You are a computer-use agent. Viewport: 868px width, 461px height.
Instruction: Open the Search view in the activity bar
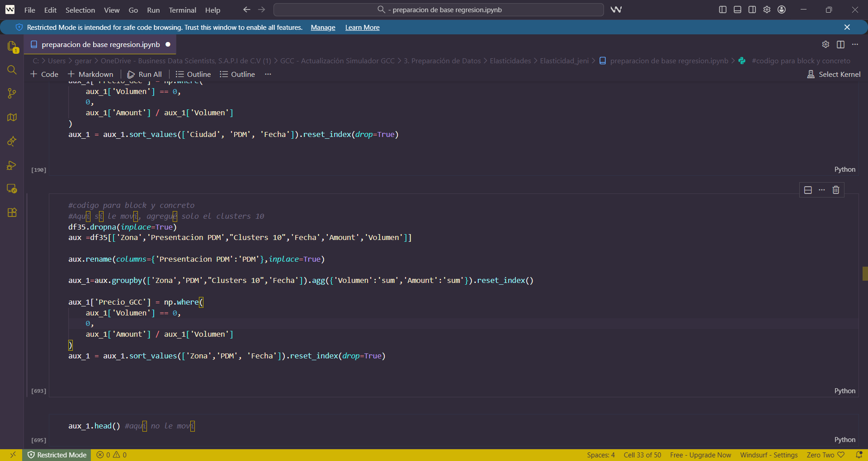(12, 70)
